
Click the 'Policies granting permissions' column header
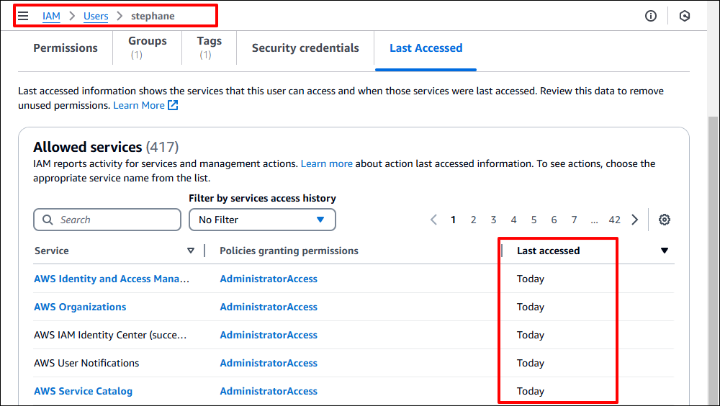(x=289, y=251)
